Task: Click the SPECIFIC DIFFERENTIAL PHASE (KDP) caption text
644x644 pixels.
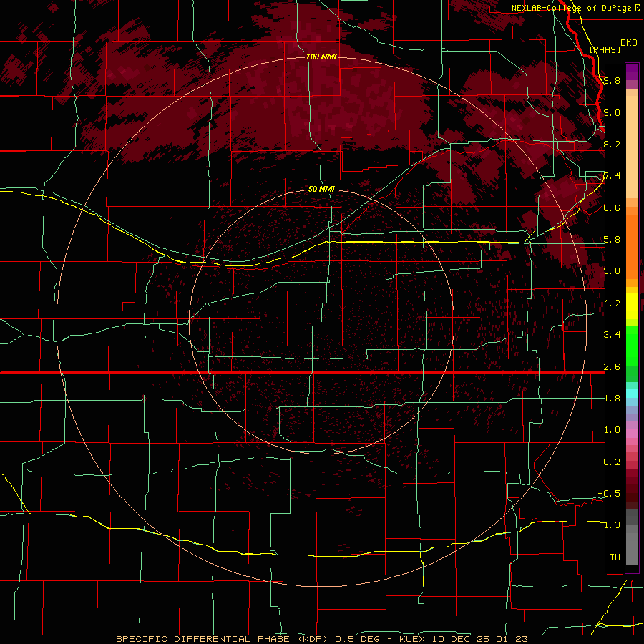Action: click(x=222, y=639)
